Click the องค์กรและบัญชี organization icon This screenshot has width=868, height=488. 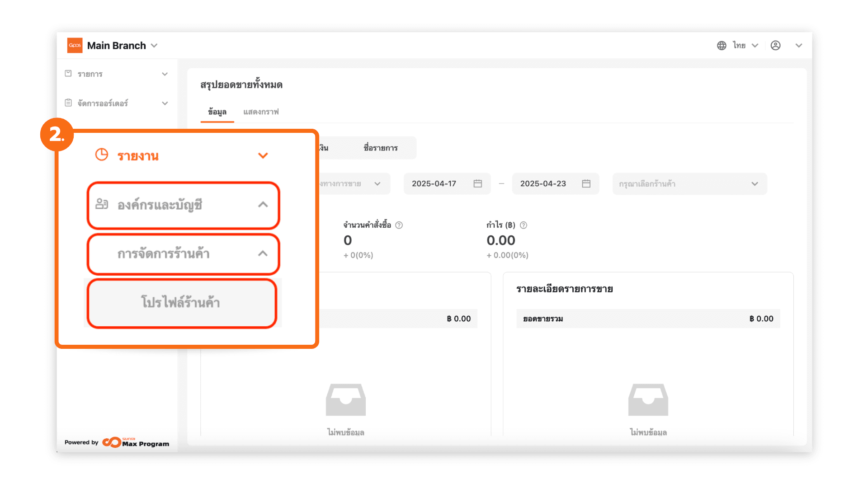pos(102,204)
